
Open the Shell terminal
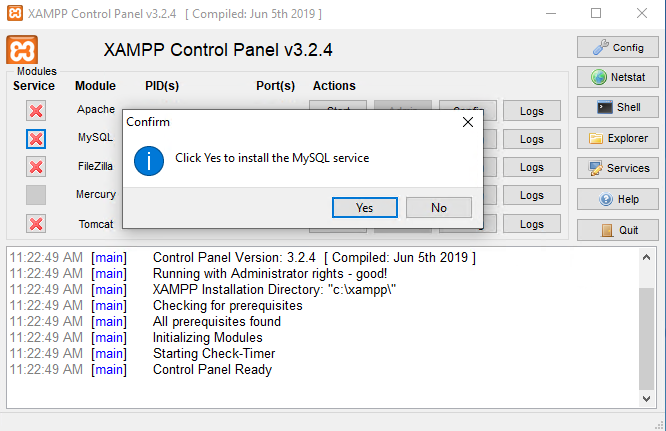coord(617,107)
